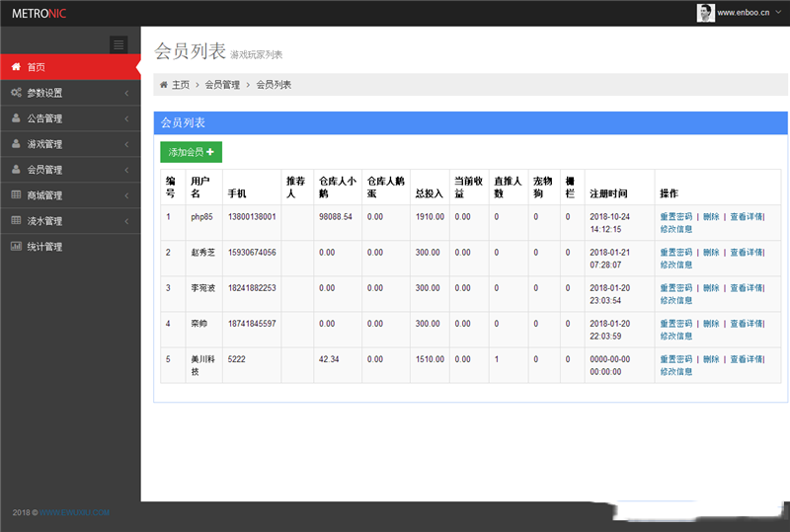Click the table icon beside 商城管理
Screen dimensions: 790x532
click(16, 194)
